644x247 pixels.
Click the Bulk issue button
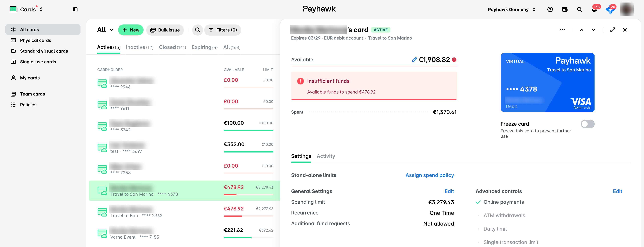(x=165, y=30)
